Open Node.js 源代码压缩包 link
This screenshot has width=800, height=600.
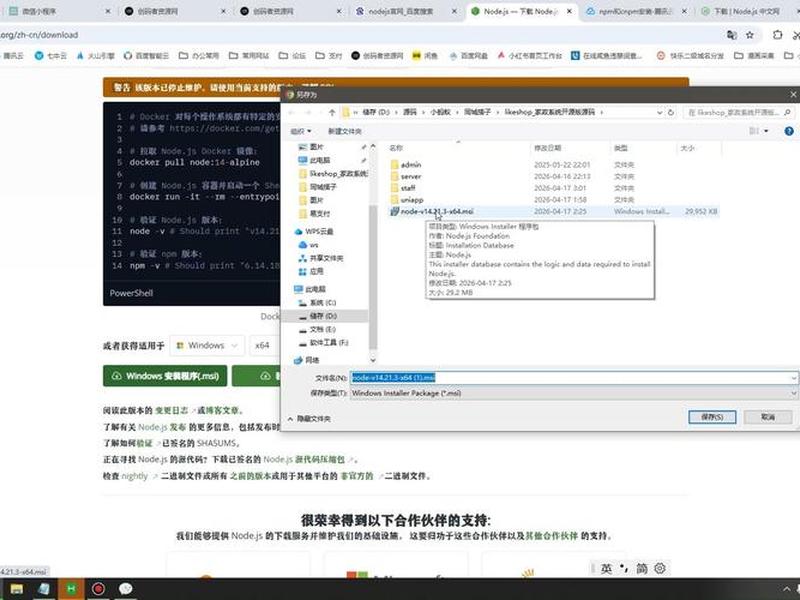(304, 460)
